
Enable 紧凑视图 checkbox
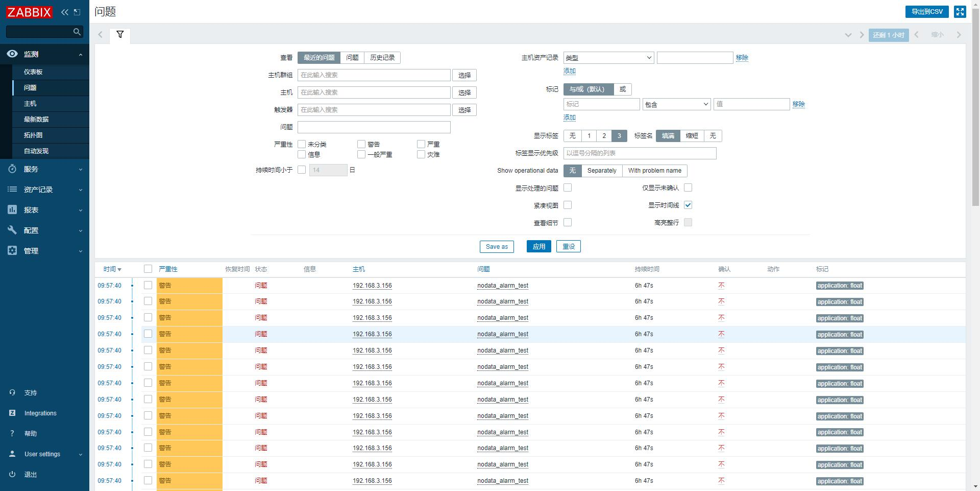[568, 205]
